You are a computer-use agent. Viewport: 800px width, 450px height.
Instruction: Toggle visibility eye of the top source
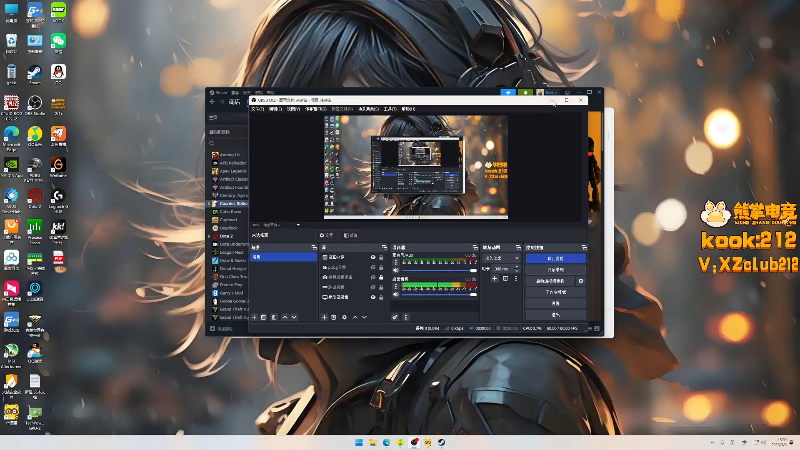coord(373,257)
